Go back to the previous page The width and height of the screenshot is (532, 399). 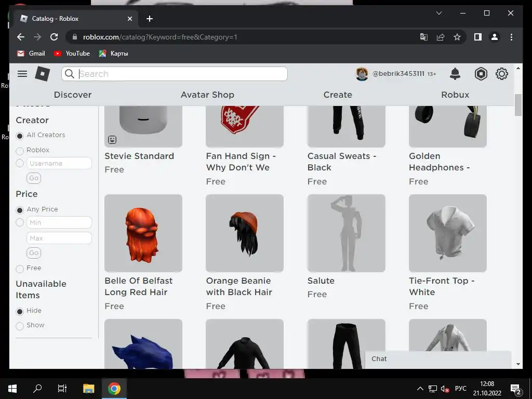[21, 37]
